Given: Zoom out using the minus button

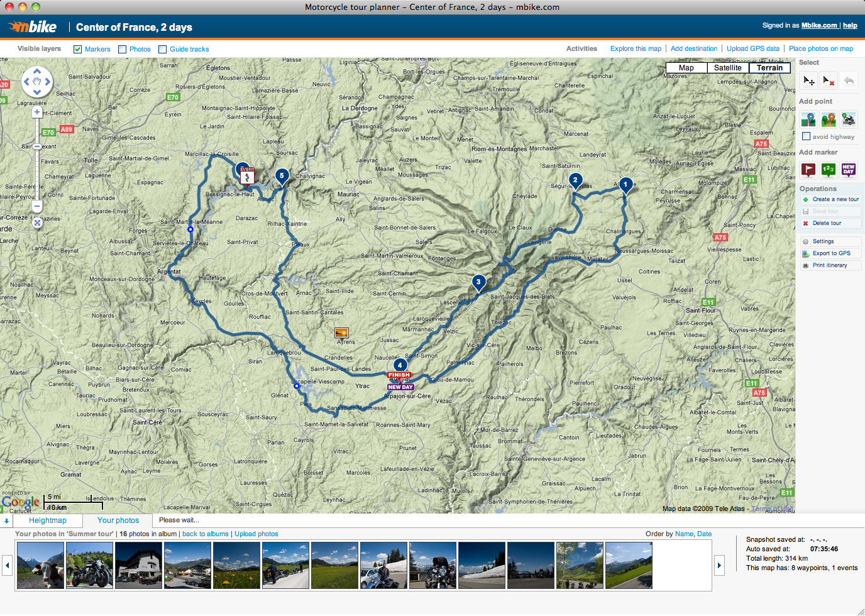Looking at the screenshot, I should pyautogui.click(x=37, y=206).
